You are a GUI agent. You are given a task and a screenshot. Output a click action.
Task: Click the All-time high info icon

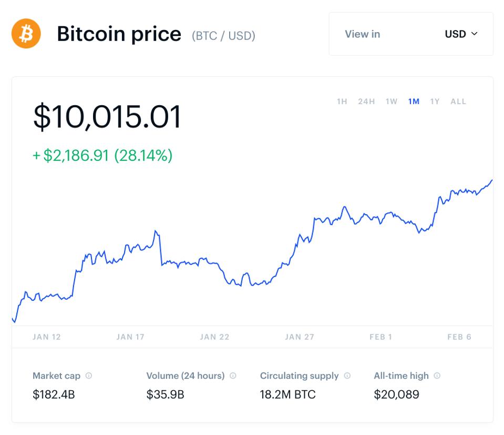pos(437,376)
